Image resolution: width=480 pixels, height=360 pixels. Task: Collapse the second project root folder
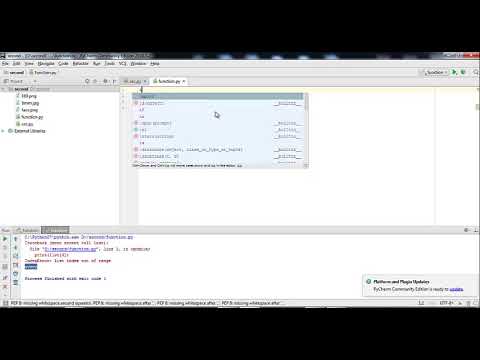click(3, 89)
